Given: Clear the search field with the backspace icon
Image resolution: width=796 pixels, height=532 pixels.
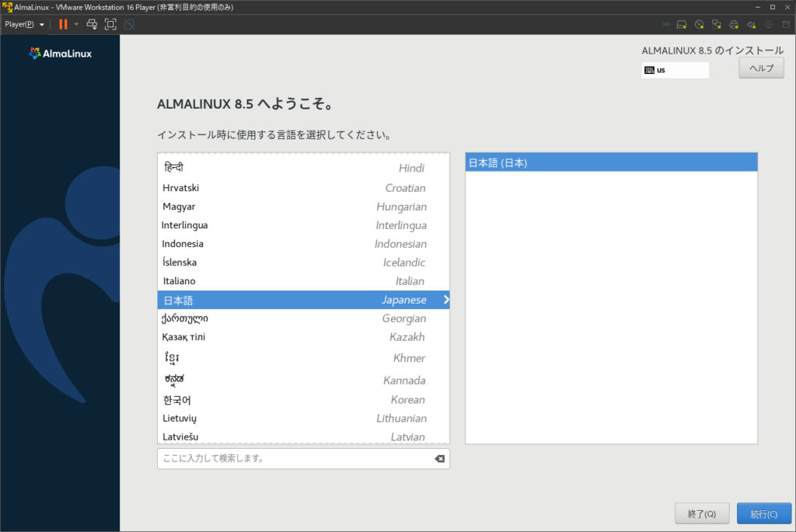Looking at the screenshot, I should pos(440,458).
